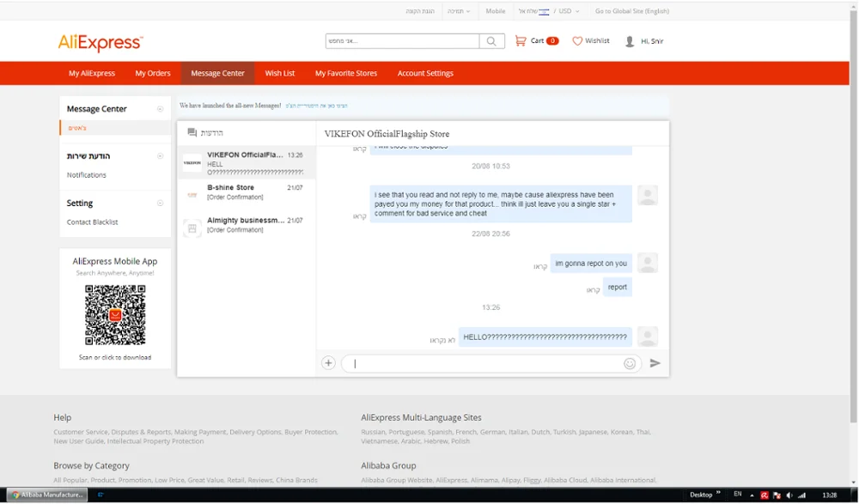Click the user profile icon beside Hi, Snir

point(630,41)
